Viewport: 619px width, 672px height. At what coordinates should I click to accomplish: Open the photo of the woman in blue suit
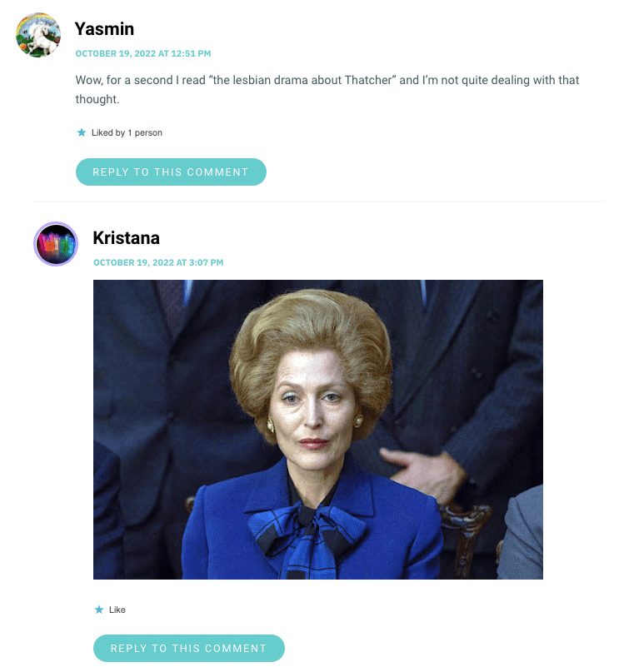click(x=317, y=429)
